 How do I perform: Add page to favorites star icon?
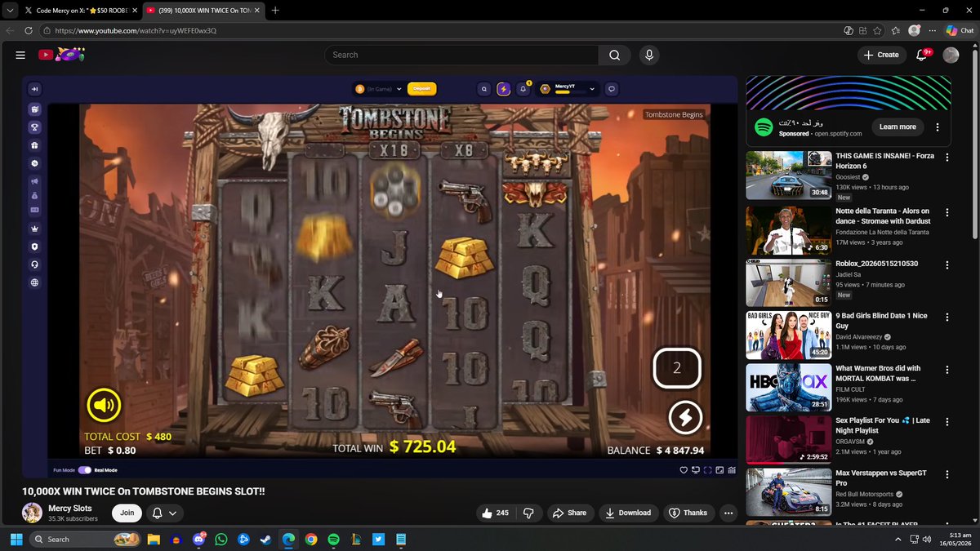(x=877, y=30)
